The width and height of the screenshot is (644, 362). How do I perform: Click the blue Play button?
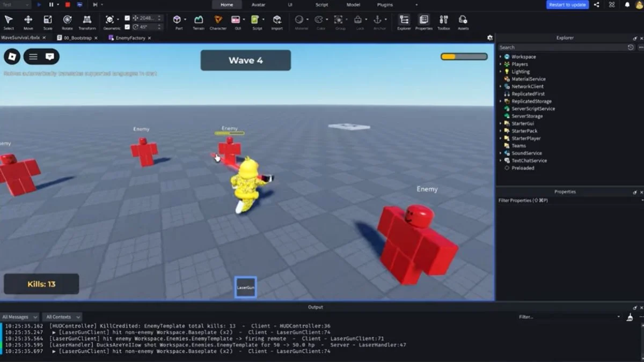coord(39,4)
